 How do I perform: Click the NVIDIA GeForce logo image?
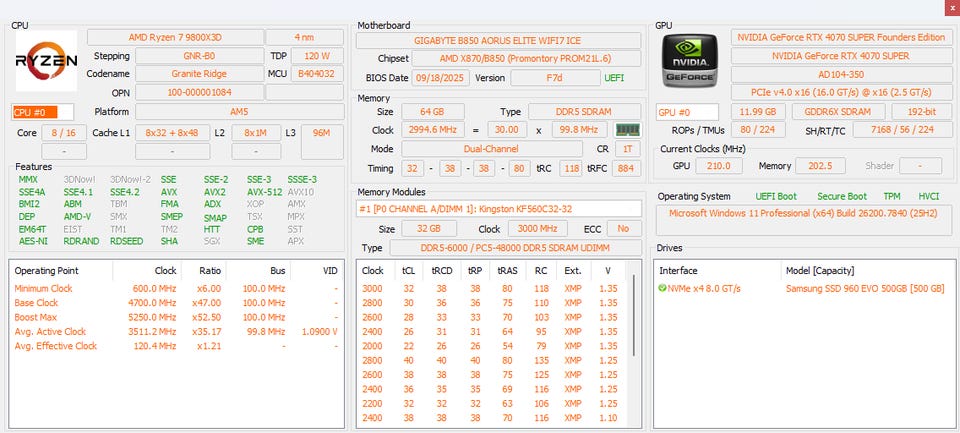(x=690, y=60)
